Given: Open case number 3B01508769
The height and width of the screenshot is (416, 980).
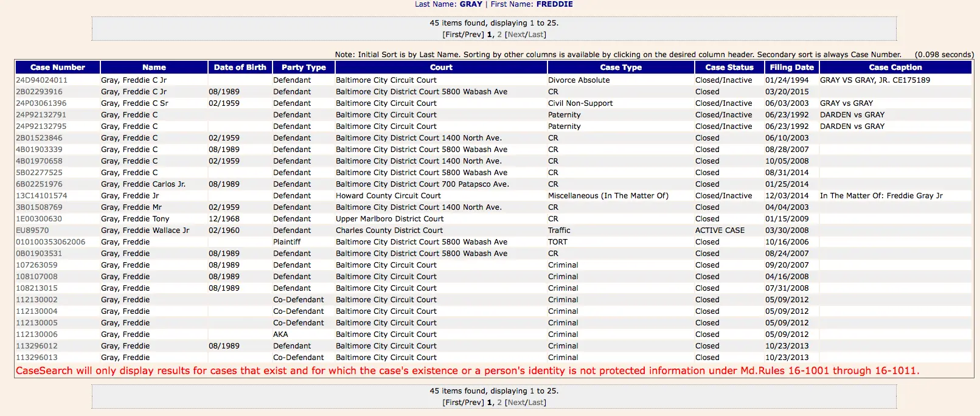Looking at the screenshot, I should pyautogui.click(x=39, y=207).
